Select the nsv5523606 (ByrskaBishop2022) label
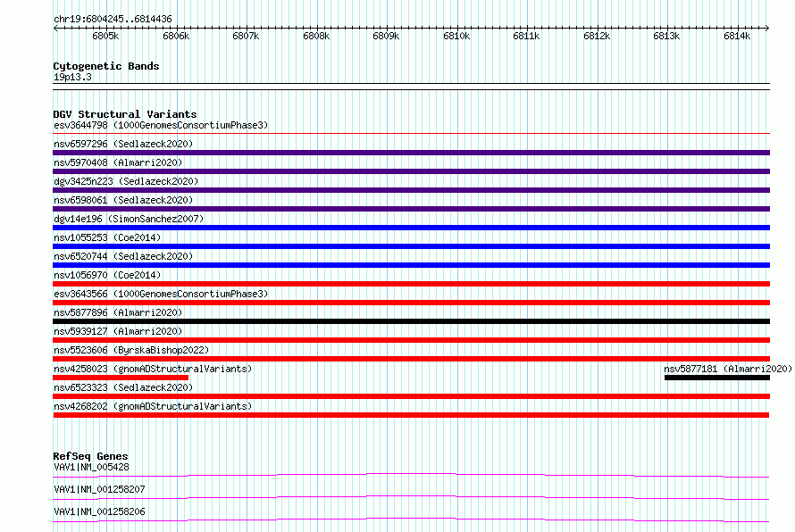Screen dimensions: 795x532 click(x=131, y=350)
